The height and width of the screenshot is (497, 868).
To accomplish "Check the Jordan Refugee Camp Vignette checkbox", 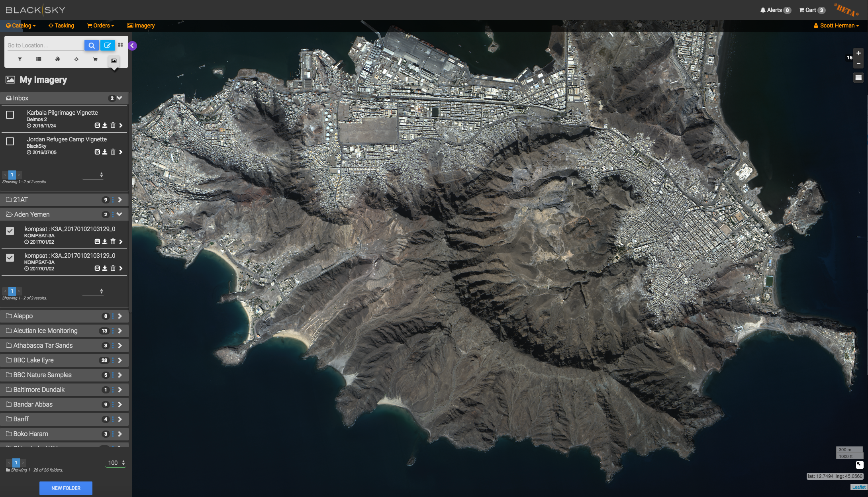I will pos(10,142).
